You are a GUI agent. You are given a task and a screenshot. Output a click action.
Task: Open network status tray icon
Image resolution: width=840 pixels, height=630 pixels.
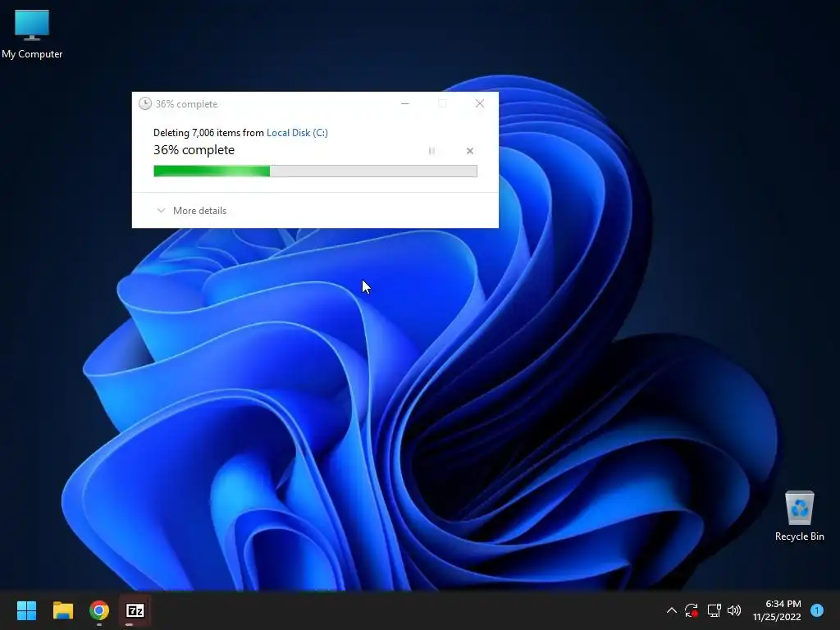(x=714, y=610)
